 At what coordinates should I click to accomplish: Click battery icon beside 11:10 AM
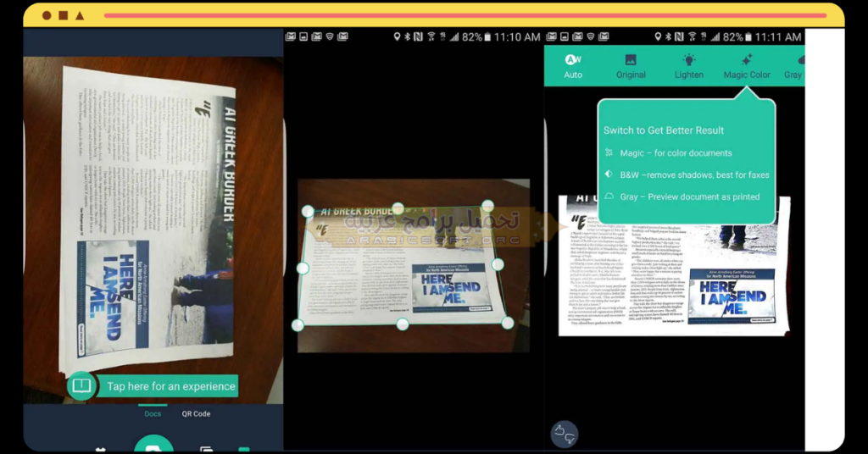(487, 37)
